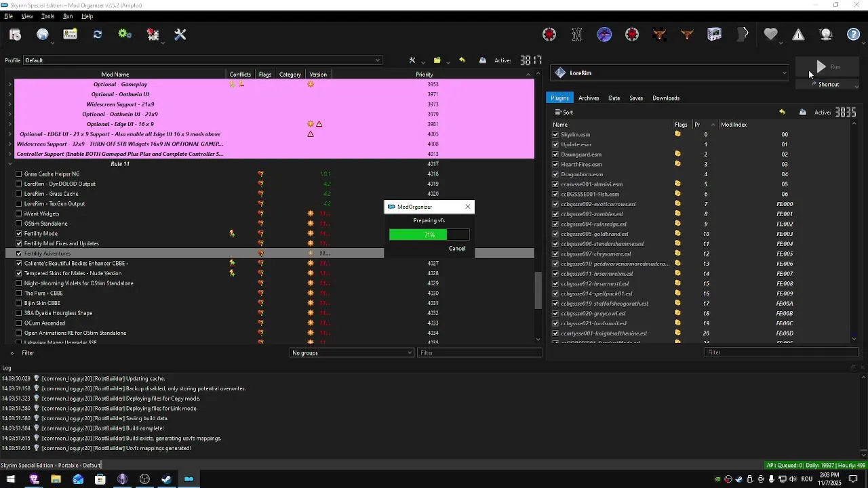This screenshot has width=868, height=488.
Task: Click the Sort plugins button
Action: tap(564, 113)
